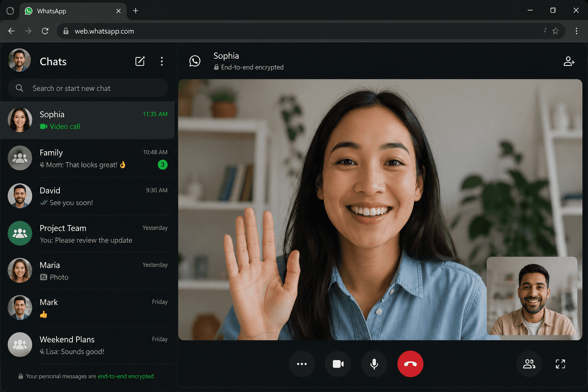Click David's profile photo
The width and height of the screenshot is (588, 392).
pyautogui.click(x=20, y=196)
